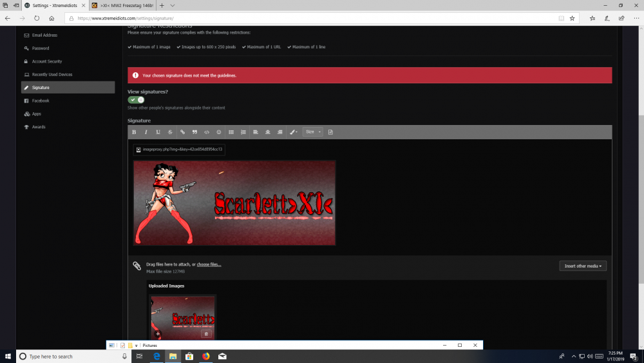Expand the text color brush dropdown
Screen dimensions: 644x363
click(293, 132)
